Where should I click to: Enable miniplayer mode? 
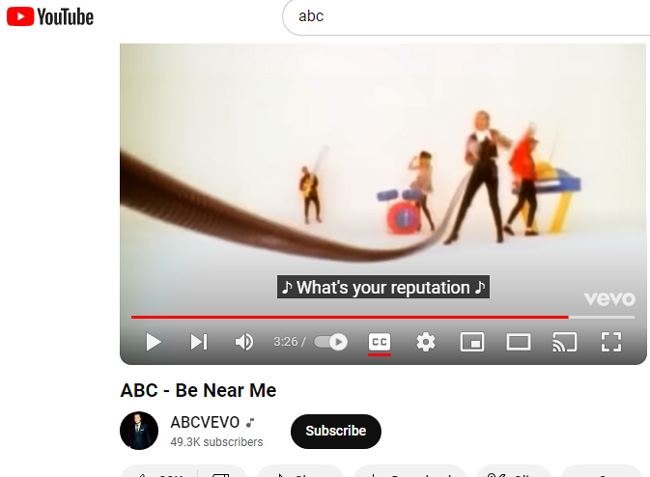472,342
